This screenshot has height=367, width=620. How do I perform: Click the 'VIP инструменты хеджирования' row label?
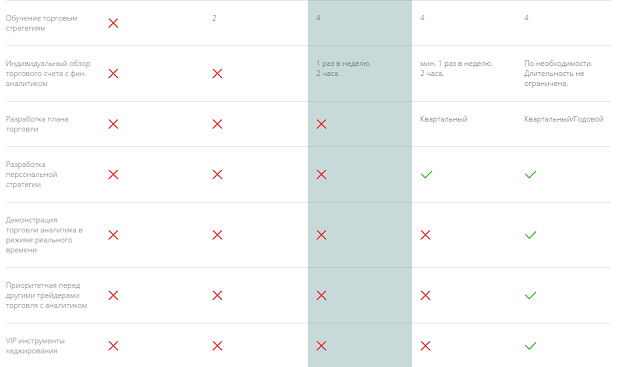pos(35,346)
